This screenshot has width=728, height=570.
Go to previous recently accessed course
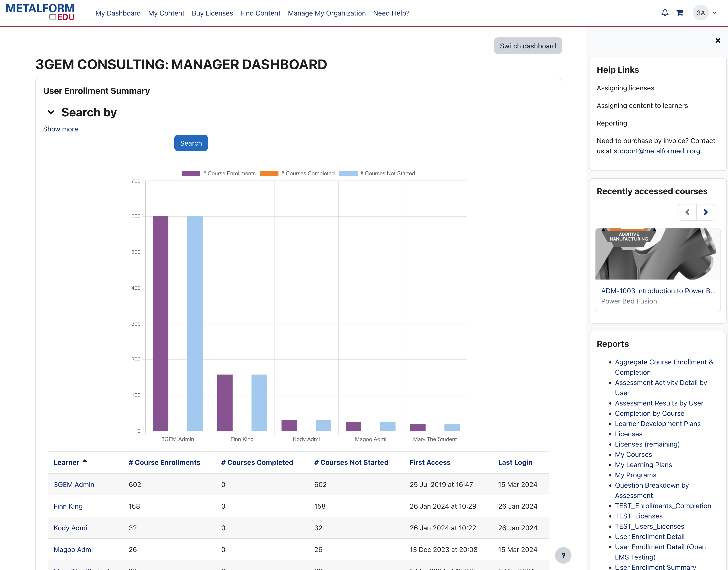tap(687, 212)
